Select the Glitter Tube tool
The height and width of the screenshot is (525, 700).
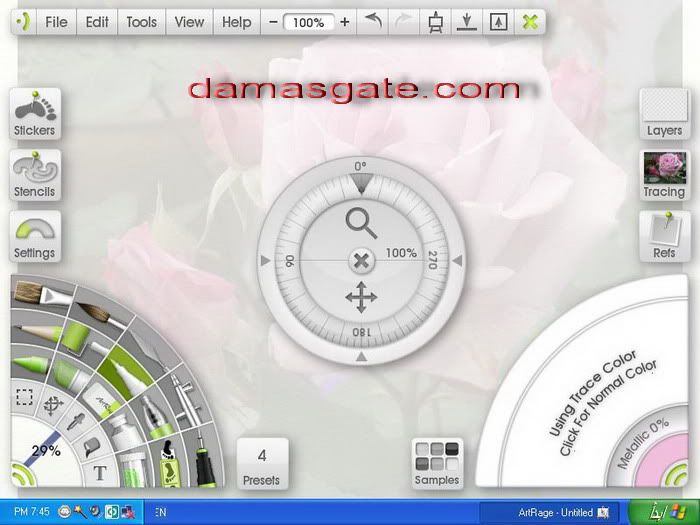click(133, 470)
